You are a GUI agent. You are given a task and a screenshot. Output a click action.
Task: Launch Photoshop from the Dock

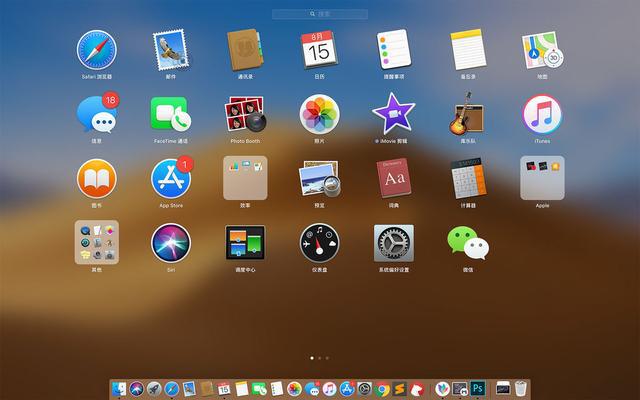pyautogui.click(x=478, y=389)
